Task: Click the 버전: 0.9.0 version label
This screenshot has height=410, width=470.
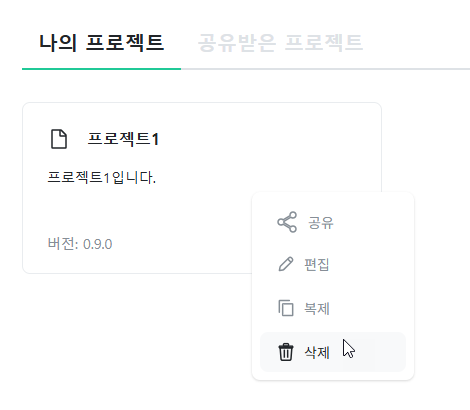Action: click(80, 244)
